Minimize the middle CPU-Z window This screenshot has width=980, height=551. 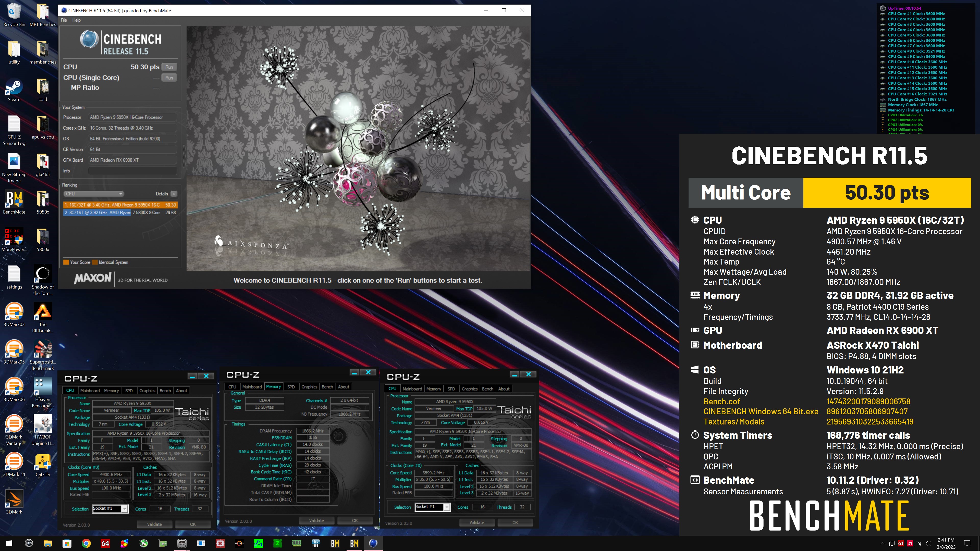click(354, 373)
